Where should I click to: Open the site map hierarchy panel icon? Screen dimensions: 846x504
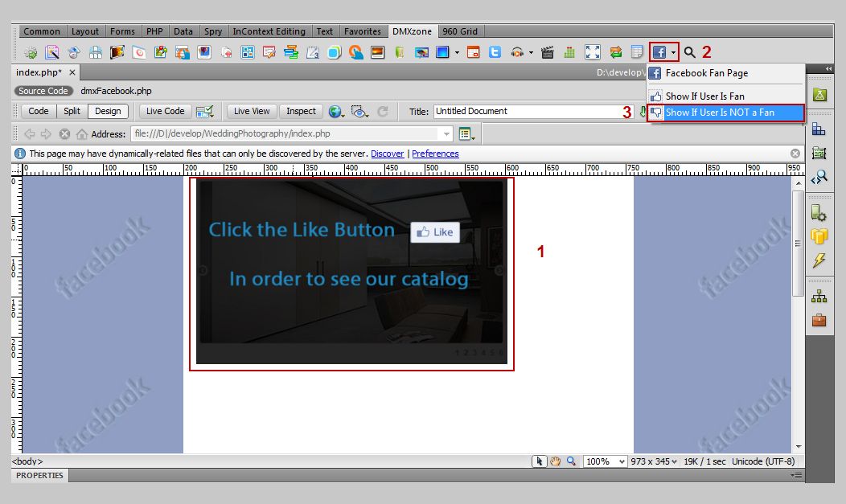tap(819, 296)
